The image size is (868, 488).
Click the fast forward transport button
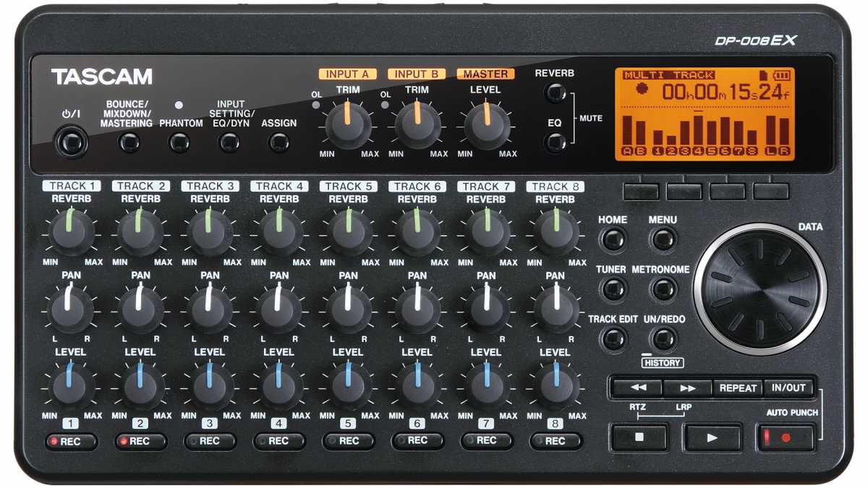click(x=687, y=388)
